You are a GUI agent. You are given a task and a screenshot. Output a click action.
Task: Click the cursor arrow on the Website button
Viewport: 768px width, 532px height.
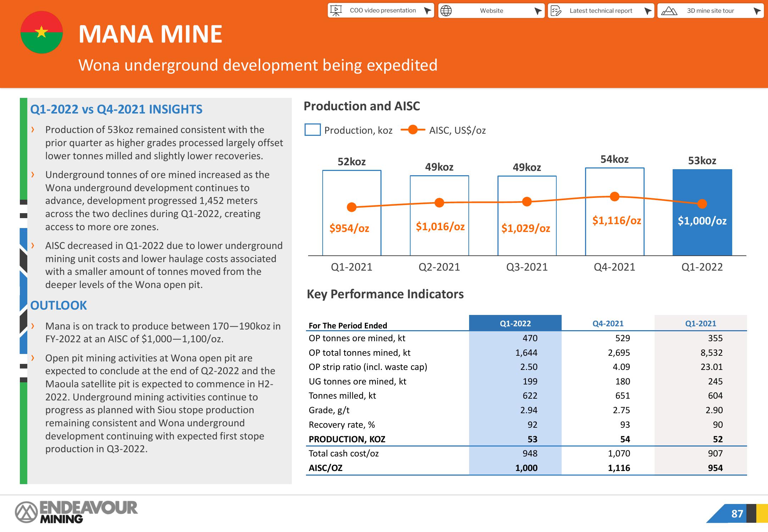point(538,11)
